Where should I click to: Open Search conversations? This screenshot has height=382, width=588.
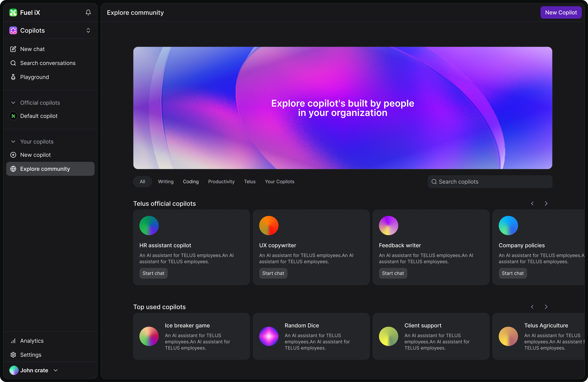[x=50, y=63]
